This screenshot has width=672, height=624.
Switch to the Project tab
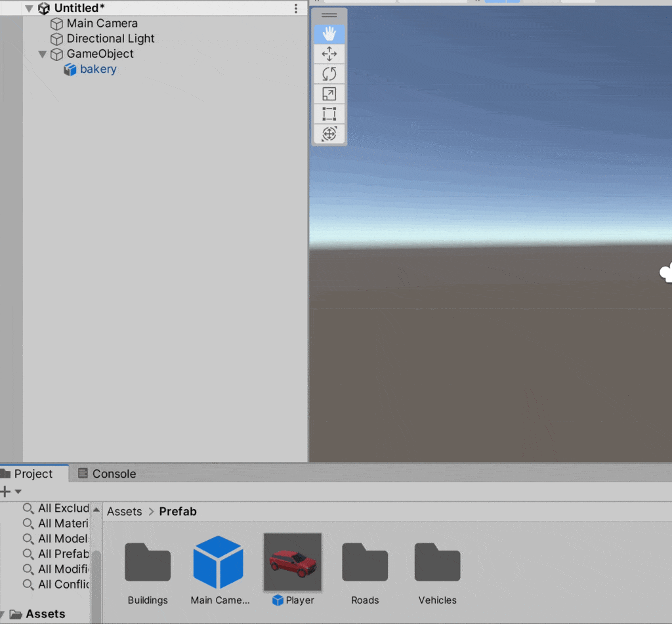click(33, 474)
